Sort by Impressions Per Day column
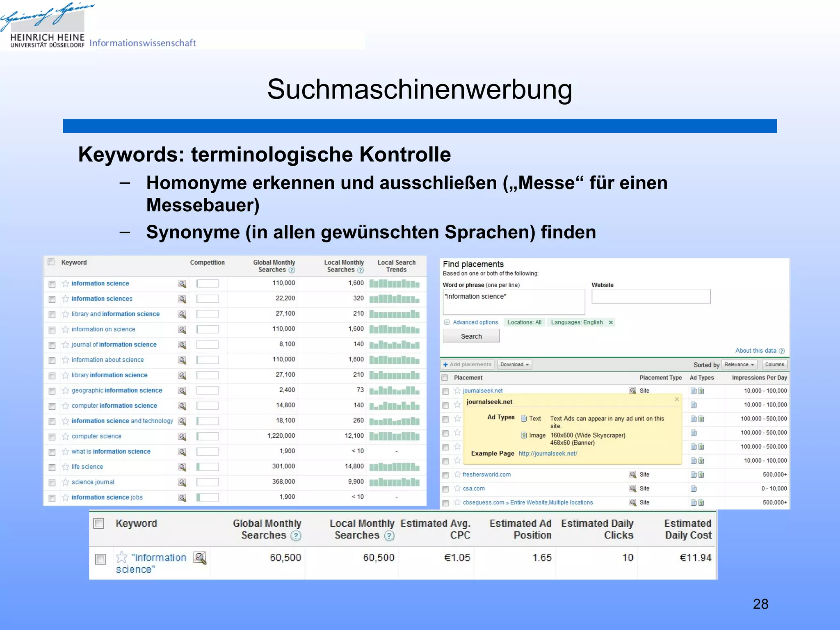The width and height of the screenshot is (840, 630). pos(759,378)
